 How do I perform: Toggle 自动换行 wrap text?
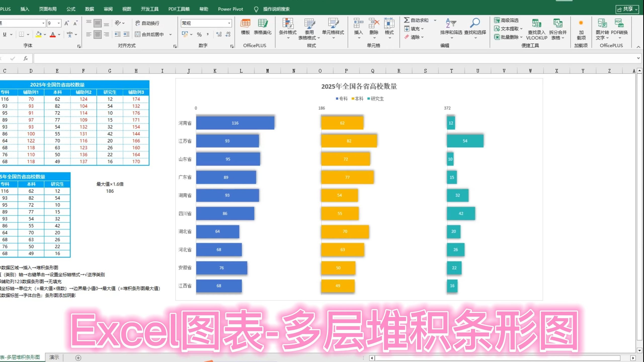148,23
